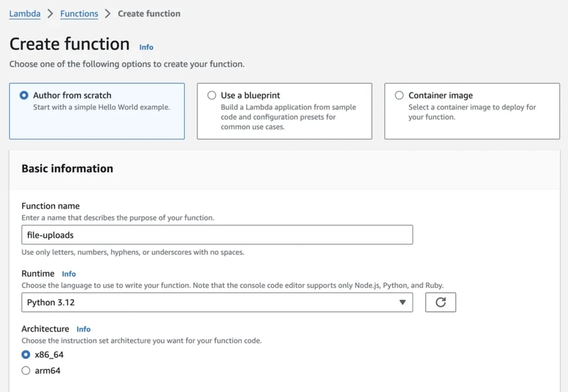568x392 pixels.
Task: Open Info link beside Create function heading
Action: pyautogui.click(x=146, y=47)
